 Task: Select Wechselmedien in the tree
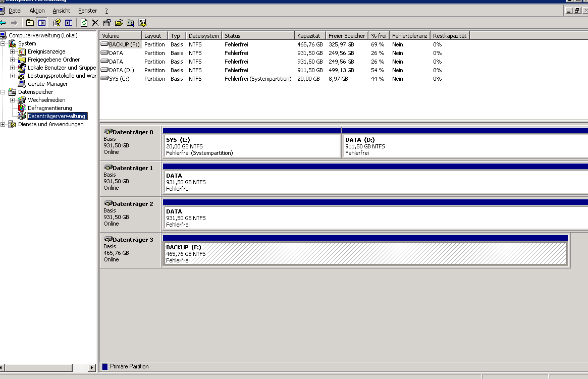tap(46, 100)
